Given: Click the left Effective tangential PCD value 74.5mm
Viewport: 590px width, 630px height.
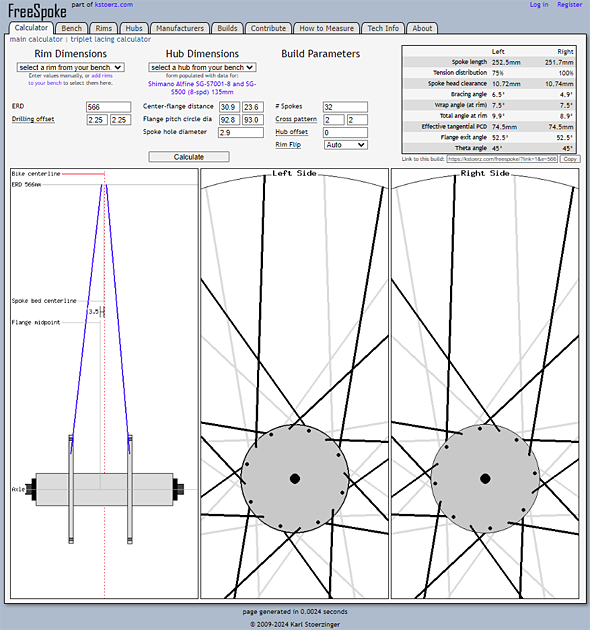Looking at the screenshot, I should (504, 127).
